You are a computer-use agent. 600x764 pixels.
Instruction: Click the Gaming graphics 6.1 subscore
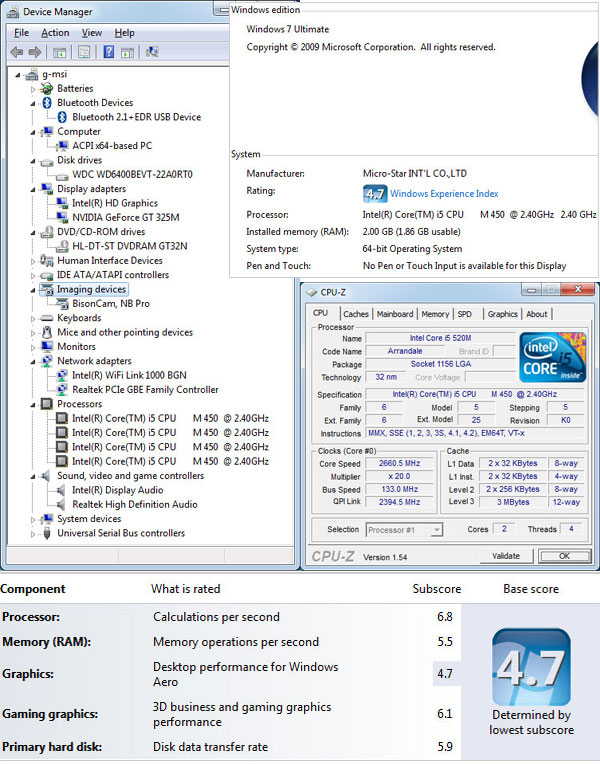click(x=445, y=714)
